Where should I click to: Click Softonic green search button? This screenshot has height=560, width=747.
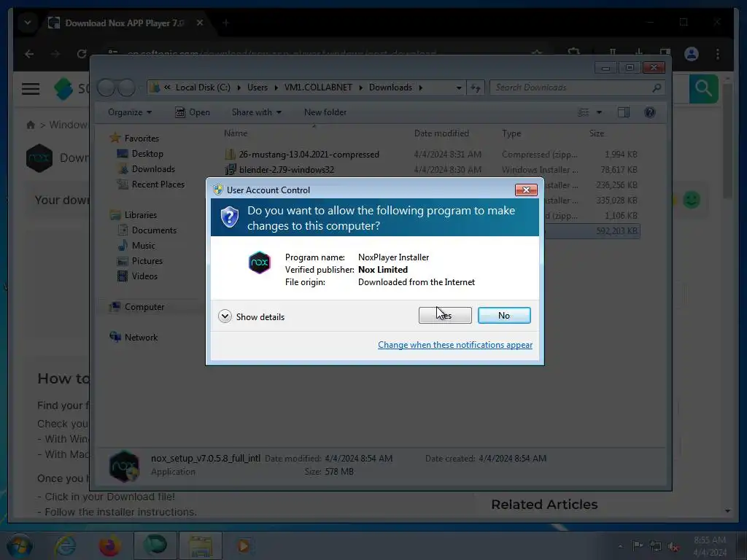[704, 88]
